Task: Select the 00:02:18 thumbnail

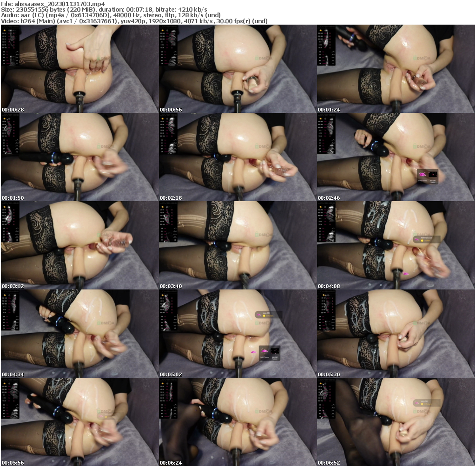Action: coord(238,157)
